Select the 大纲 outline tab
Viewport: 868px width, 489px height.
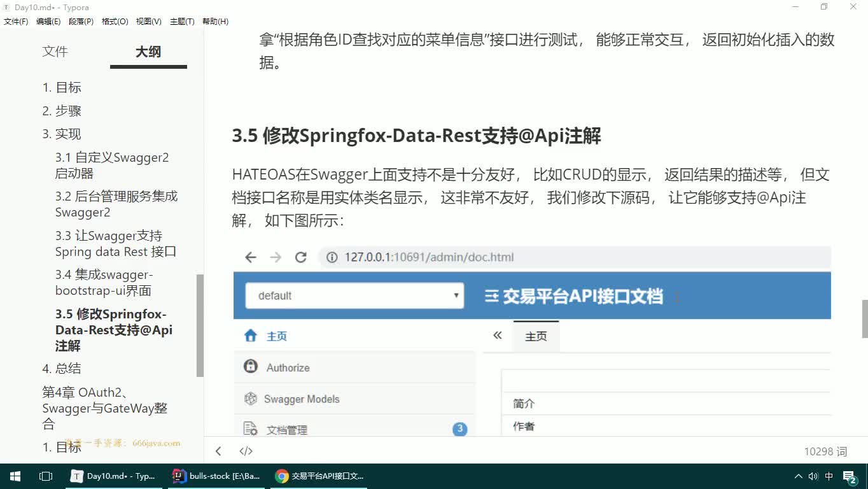coord(148,52)
